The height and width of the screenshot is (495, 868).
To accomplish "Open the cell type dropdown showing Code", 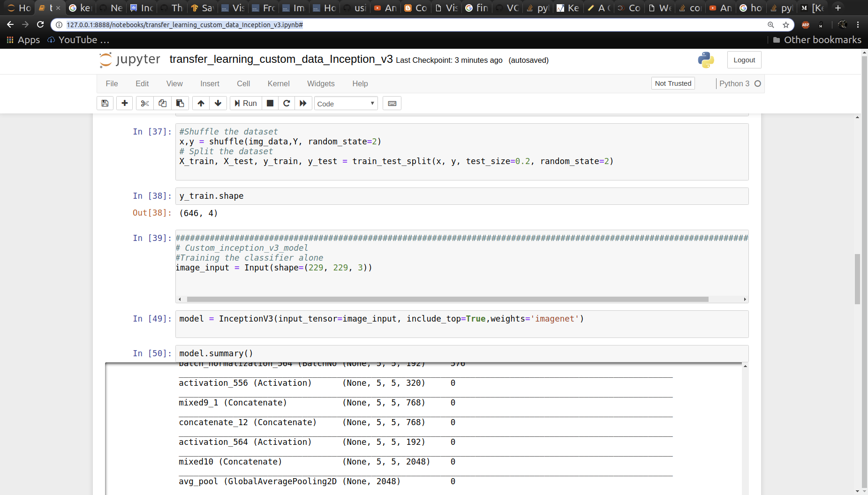I will coord(346,103).
